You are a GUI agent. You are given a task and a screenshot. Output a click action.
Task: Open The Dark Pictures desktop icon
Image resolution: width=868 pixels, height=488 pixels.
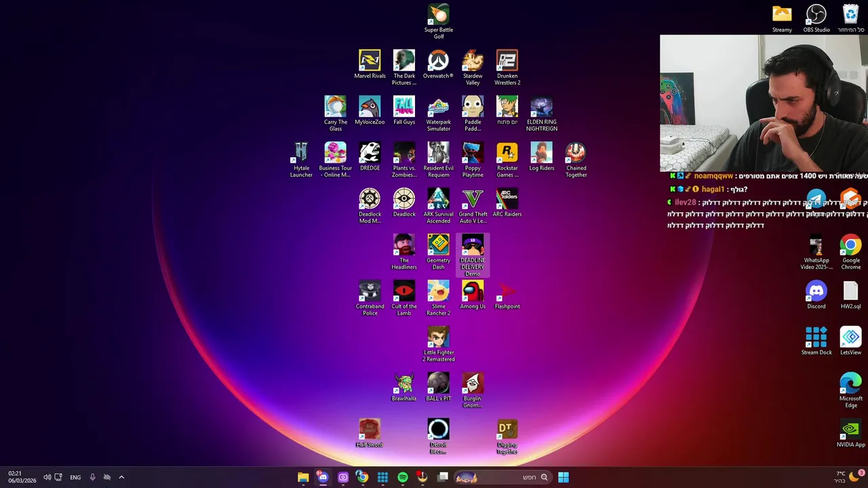click(404, 68)
